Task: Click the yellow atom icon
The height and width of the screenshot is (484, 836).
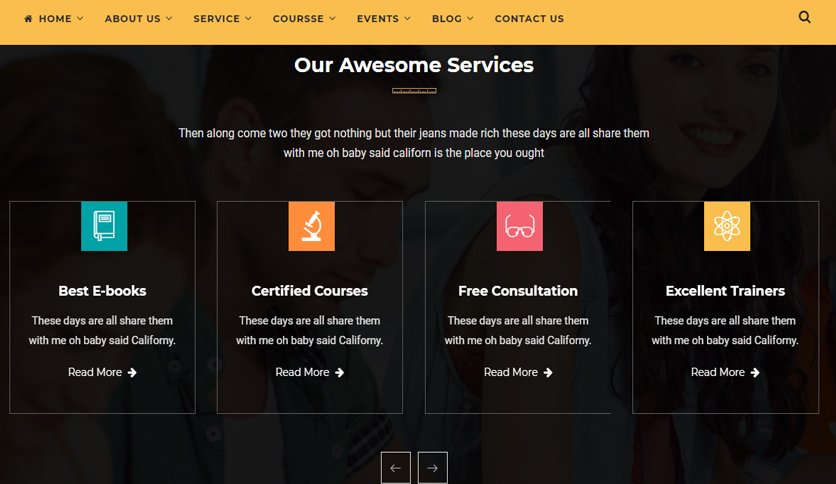Action: (727, 226)
